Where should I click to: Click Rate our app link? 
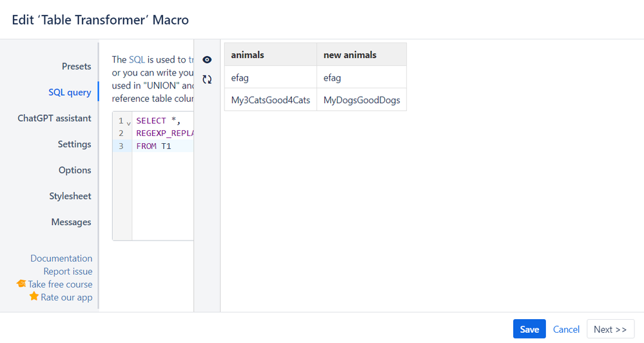pyautogui.click(x=66, y=297)
